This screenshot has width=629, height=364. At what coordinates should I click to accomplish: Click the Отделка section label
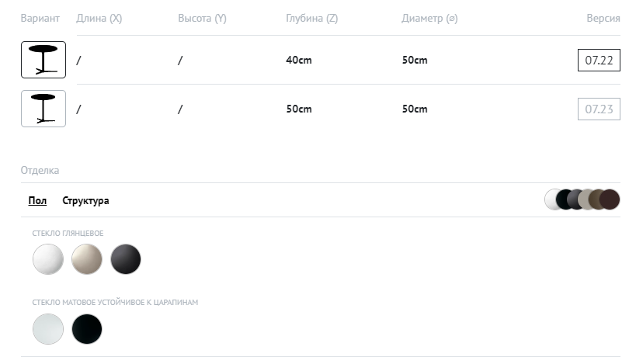[x=40, y=170]
